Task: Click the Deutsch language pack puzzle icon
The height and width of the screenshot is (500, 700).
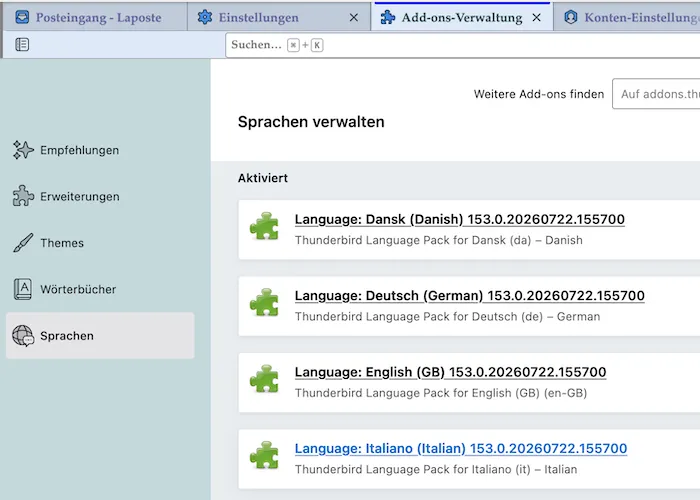Action: tap(264, 303)
